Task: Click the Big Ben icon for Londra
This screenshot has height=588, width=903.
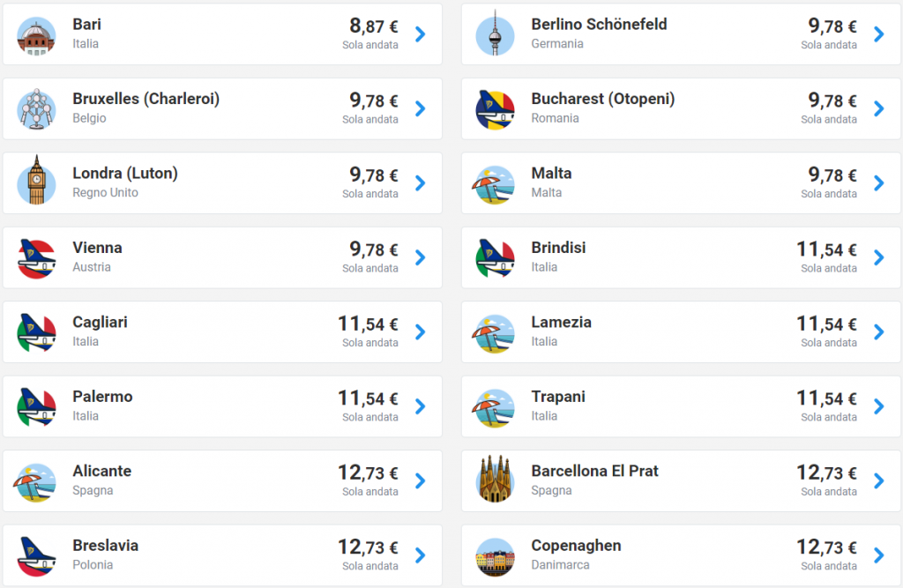Action: [x=36, y=182]
